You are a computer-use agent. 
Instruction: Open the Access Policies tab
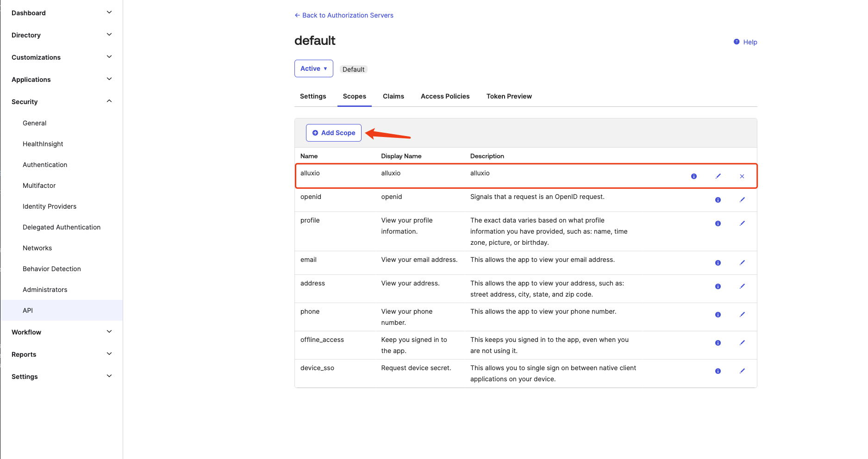coord(445,96)
